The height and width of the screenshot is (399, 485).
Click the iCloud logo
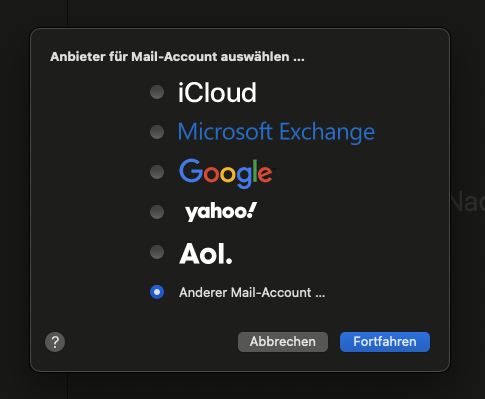point(217,92)
